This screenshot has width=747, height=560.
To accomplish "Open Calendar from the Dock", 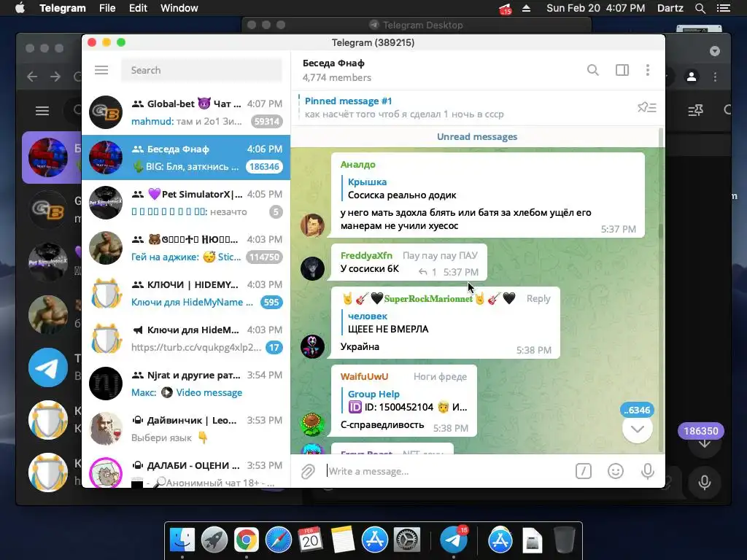I will [x=311, y=540].
